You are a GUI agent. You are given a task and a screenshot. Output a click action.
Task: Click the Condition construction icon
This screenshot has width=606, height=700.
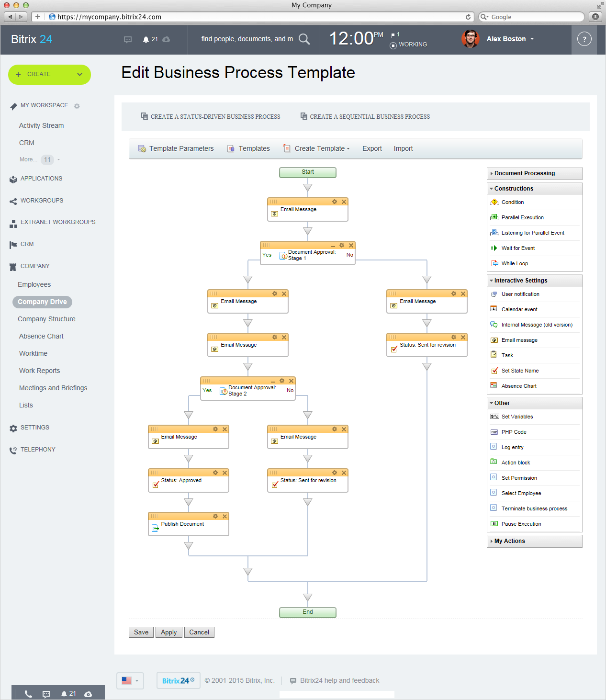(494, 202)
